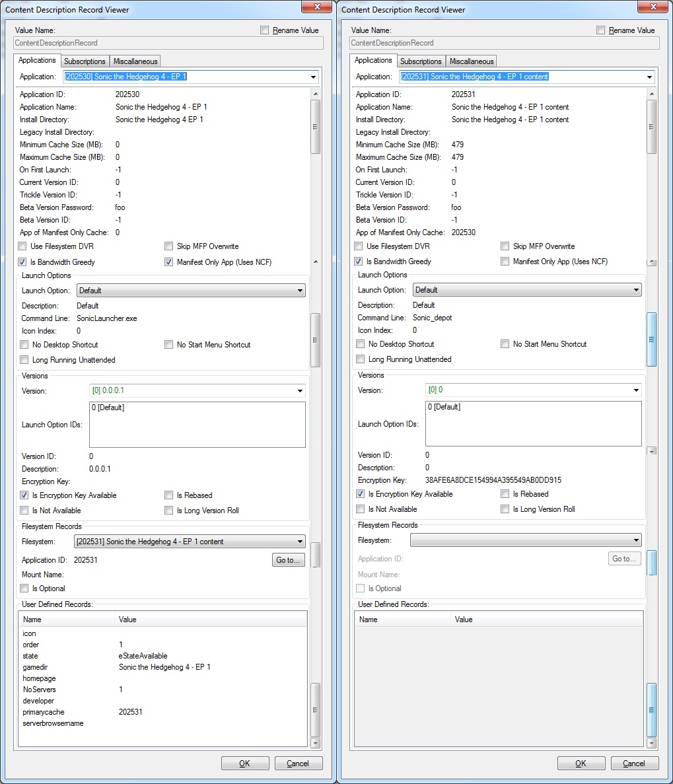
Task: Click the enabled Go to... button
Action: (288, 560)
